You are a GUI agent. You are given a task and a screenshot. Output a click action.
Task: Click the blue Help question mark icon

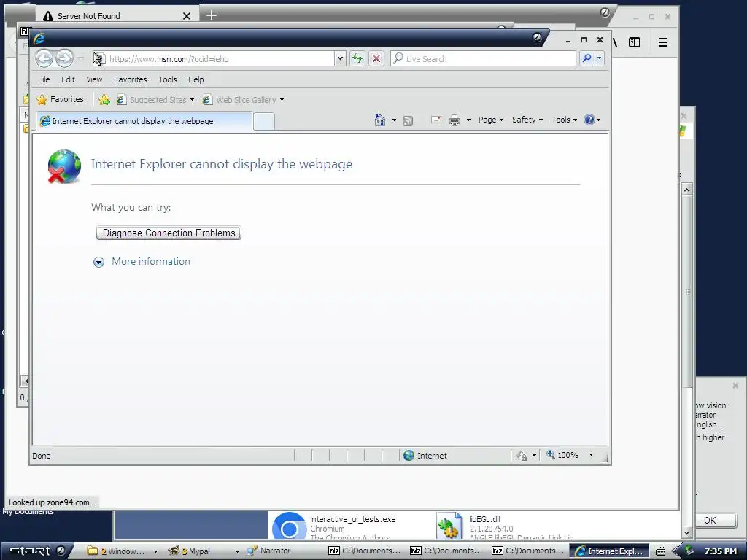pyautogui.click(x=589, y=120)
